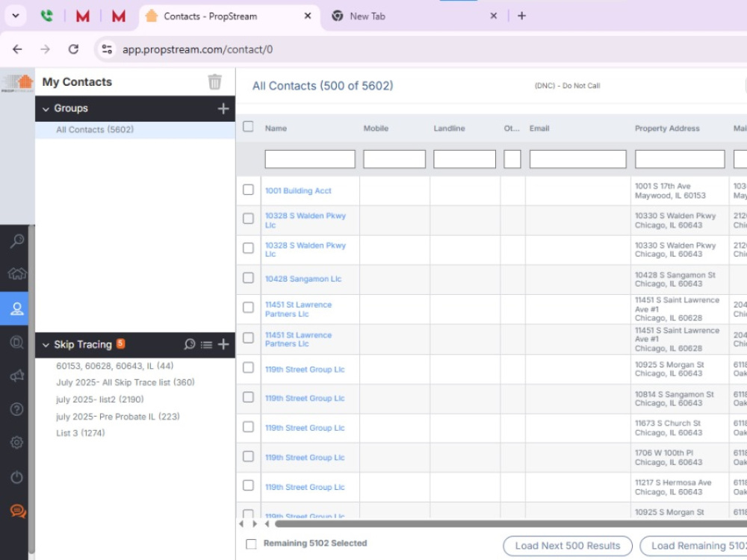Select the Contacts - PropStream tab
This screenshot has width=747, height=560.
click(x=231, y=16)
